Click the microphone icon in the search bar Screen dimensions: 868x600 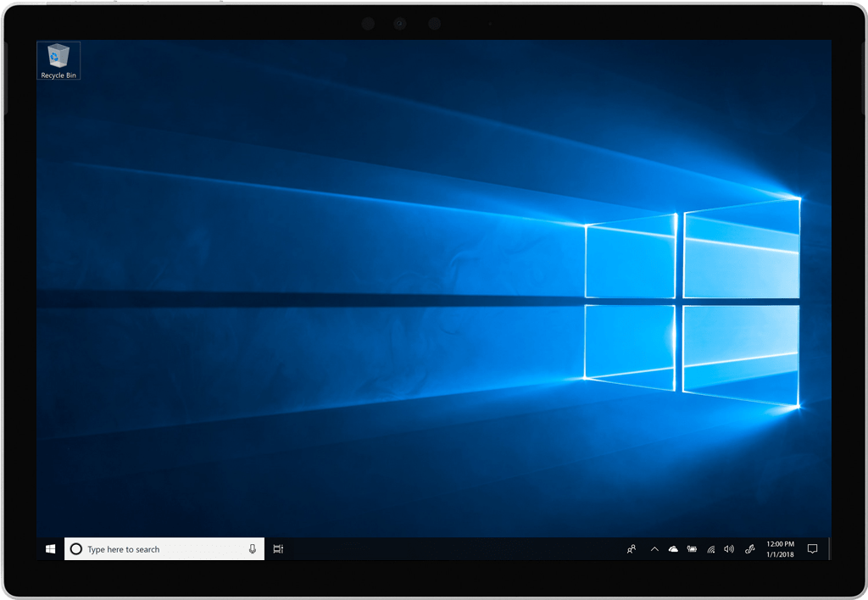click(252, 548)
